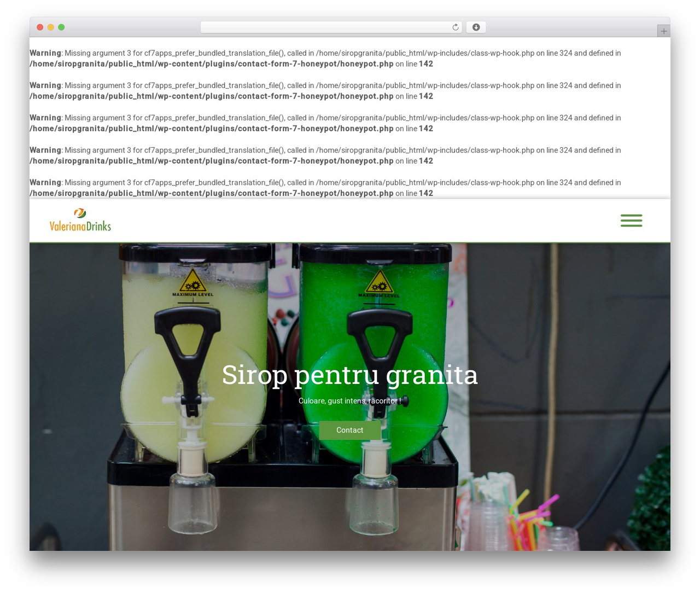
Task: Minimize the window using the yellow button
Action: [x=51, y=27]
